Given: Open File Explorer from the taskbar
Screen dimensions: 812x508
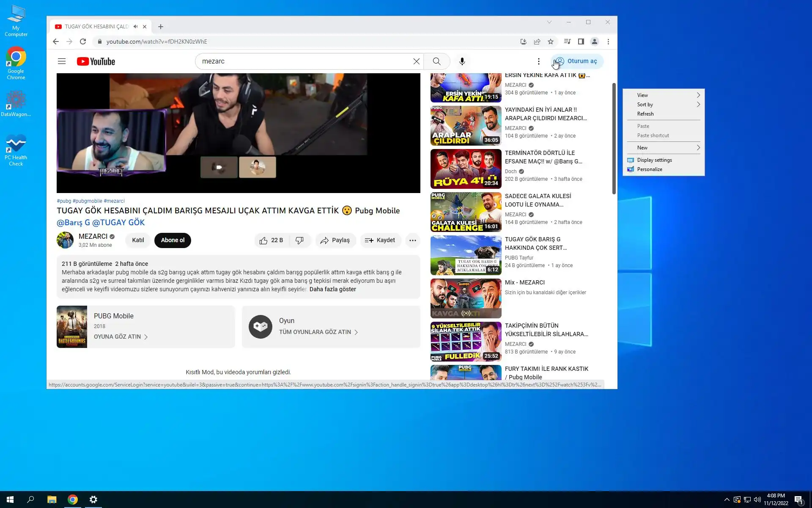Looking at the screenshot, I should tap(52, 500).
